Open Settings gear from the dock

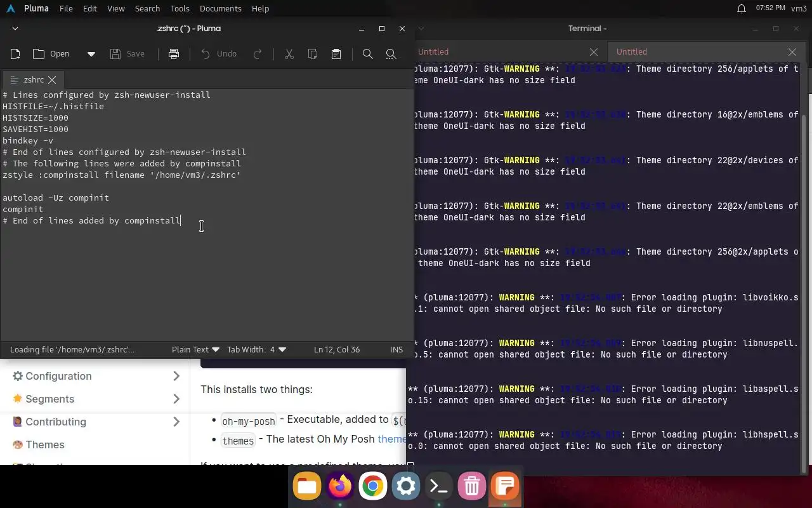click(406, 487)
